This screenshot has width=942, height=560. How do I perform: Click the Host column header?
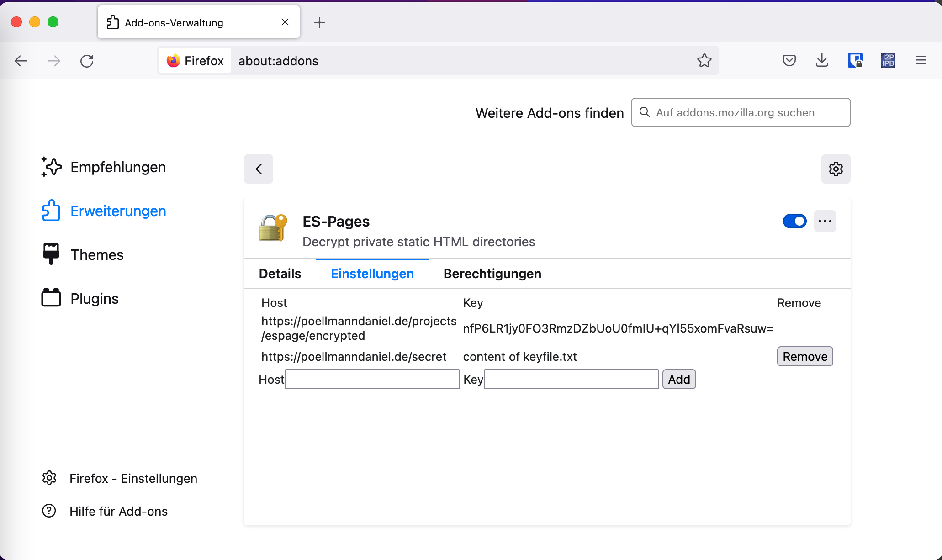coord(274,303)
